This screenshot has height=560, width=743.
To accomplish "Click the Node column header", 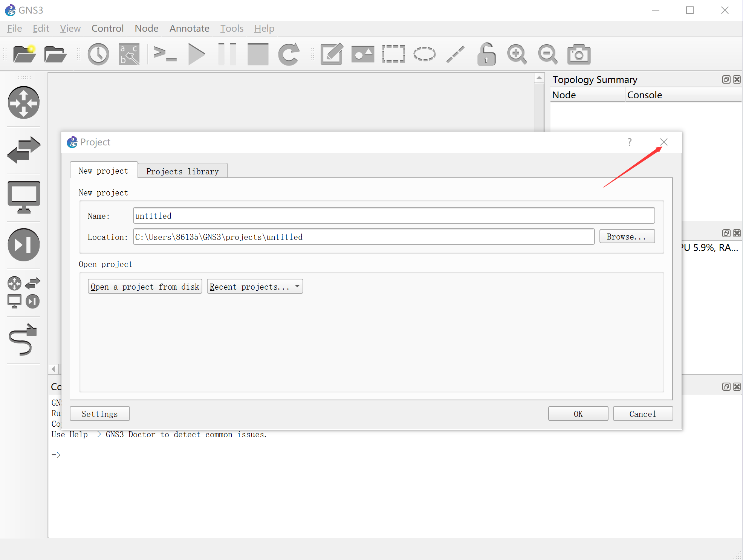I will coord(588,95).
